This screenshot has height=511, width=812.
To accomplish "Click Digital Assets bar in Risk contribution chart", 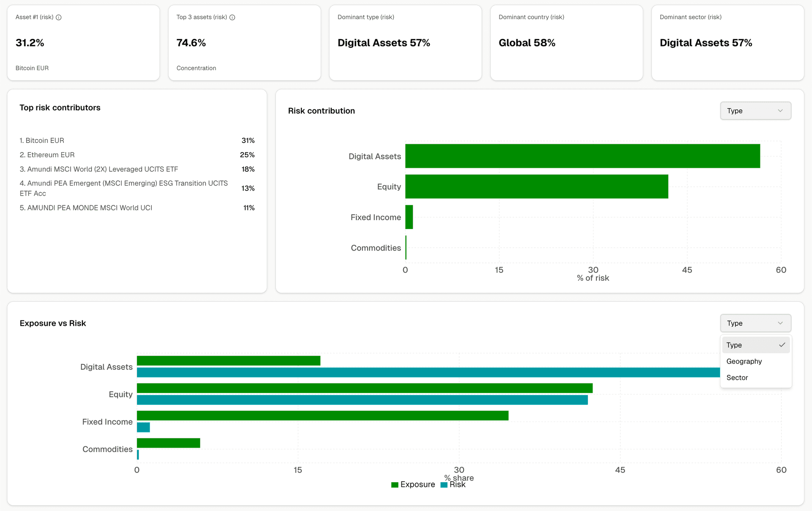I will (582, 156).
